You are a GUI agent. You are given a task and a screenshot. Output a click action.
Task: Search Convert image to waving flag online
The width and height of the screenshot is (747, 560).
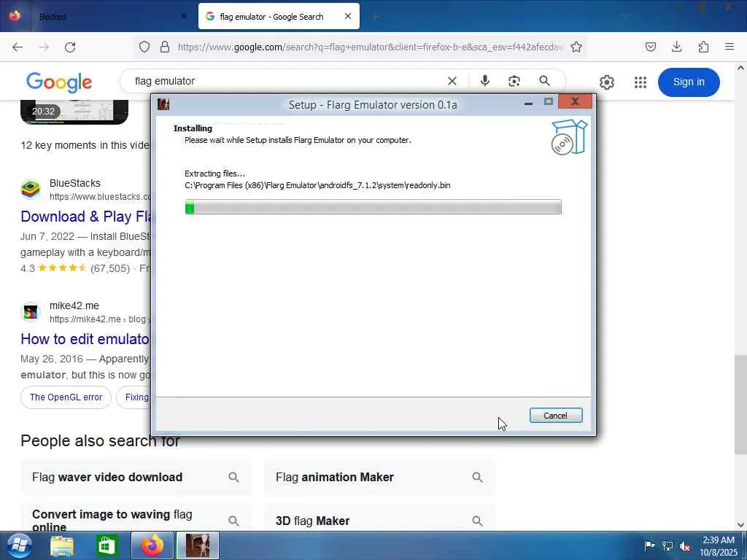(x=136, y=519)
